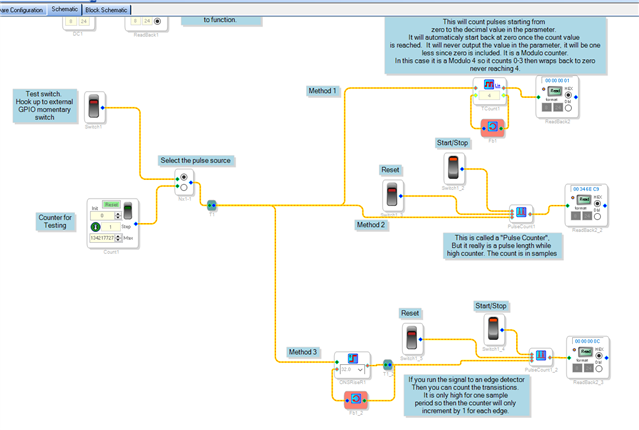Click the Count1 Max value stepper arrows

pyautogui.click(x=118, y=238)
